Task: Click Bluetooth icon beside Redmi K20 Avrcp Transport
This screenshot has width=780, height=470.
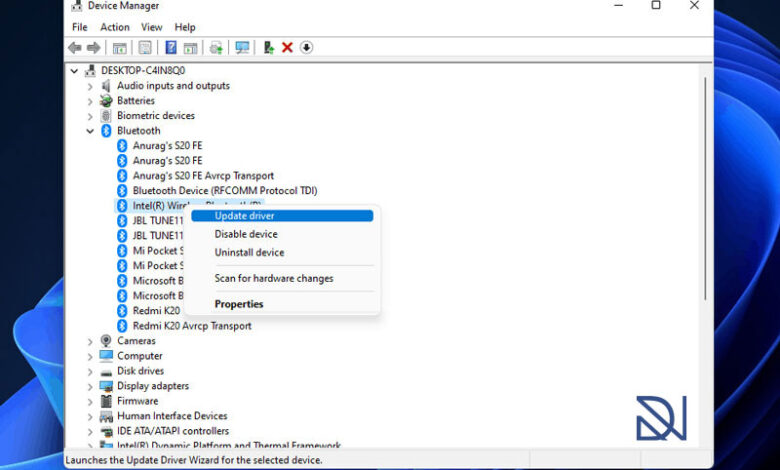Action: (122, 326)
